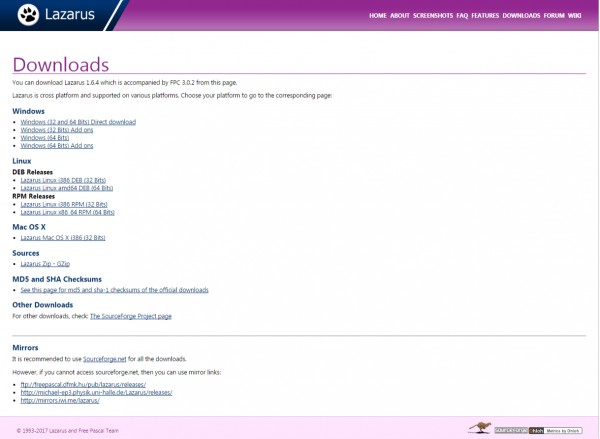Click the 'You can download Lazarus 1.6.4' sentence

click(125, 83)
